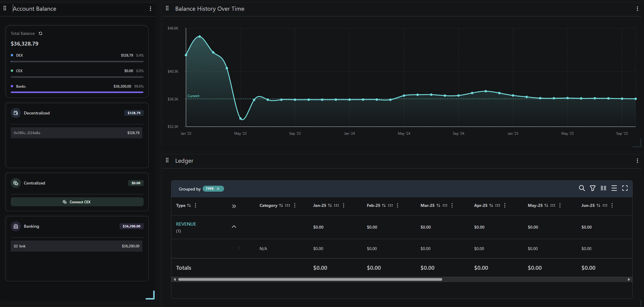Open the filter icon in the Ledger table
Viewport: 644px width, 307px height.
593,188
